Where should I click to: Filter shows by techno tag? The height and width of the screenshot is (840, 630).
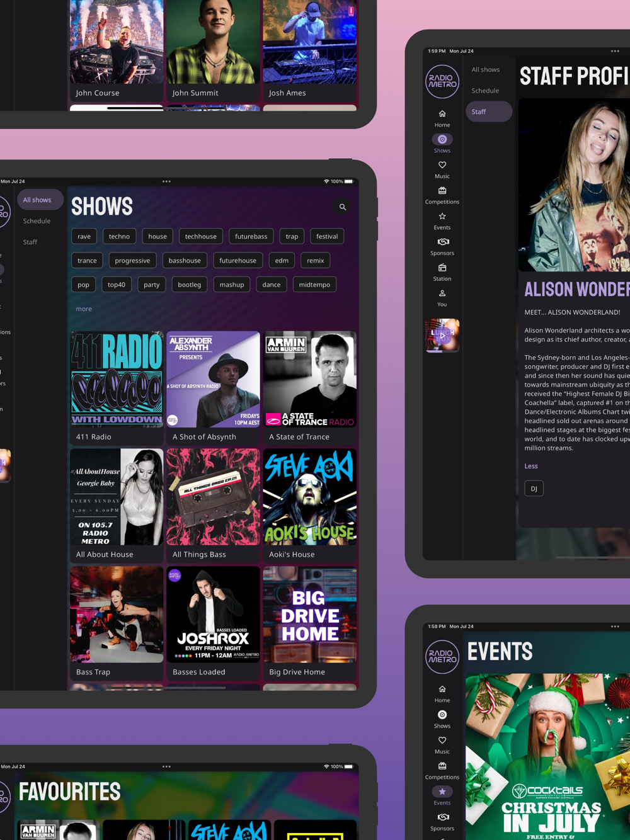click(x=119, y=237)
